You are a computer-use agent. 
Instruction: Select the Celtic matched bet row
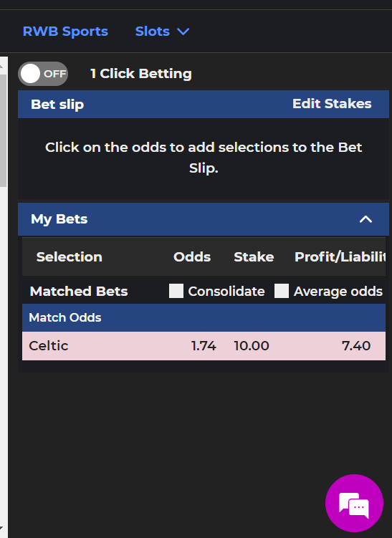coord(204,346)
